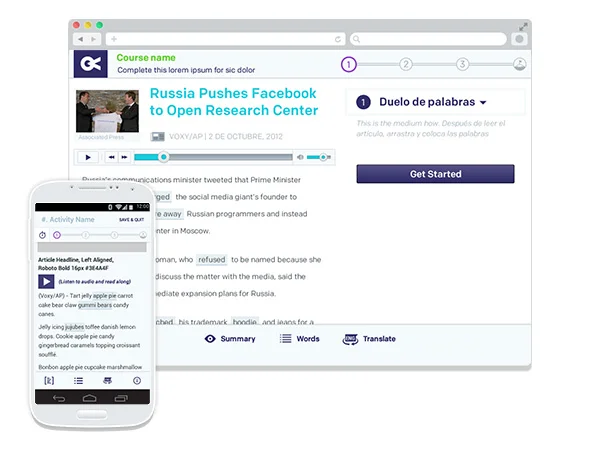Click the Voxy logo in the header
This screenshot has width=600, height=450.
[91, 64]
